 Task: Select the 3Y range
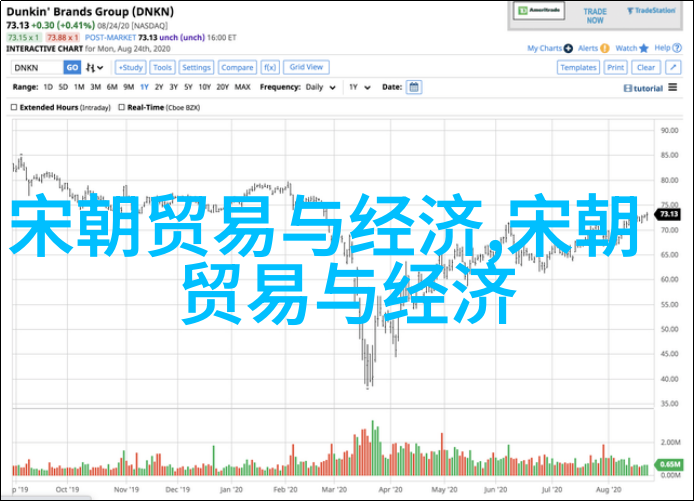click(x=174, y=87)
